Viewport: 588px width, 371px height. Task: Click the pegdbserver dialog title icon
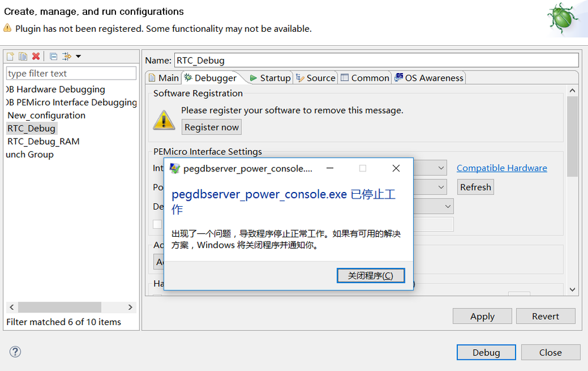pyautogui.click(x=175, y=168)
